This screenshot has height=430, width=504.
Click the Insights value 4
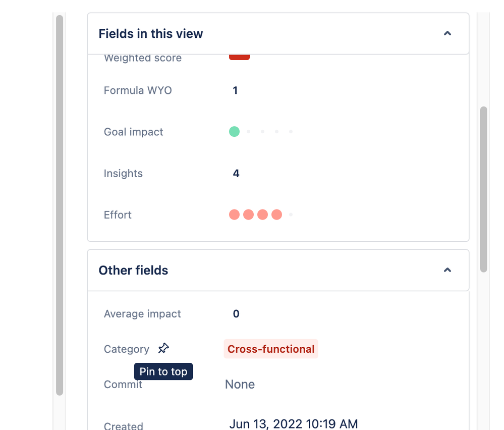point(236,174)
